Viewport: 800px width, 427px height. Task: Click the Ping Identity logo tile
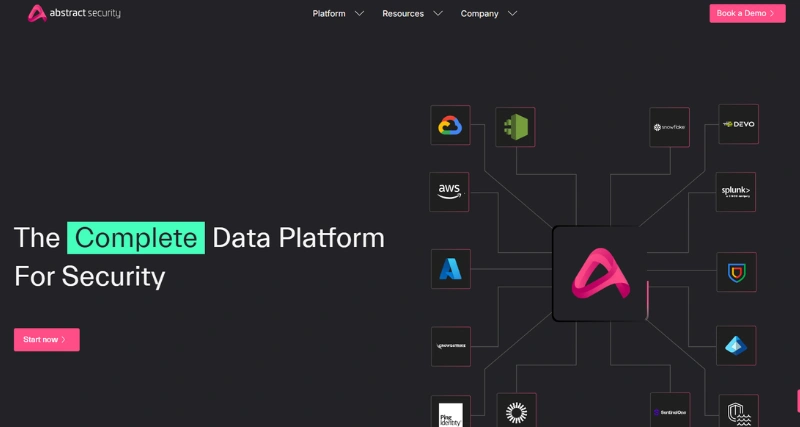(x=450, y=412)
